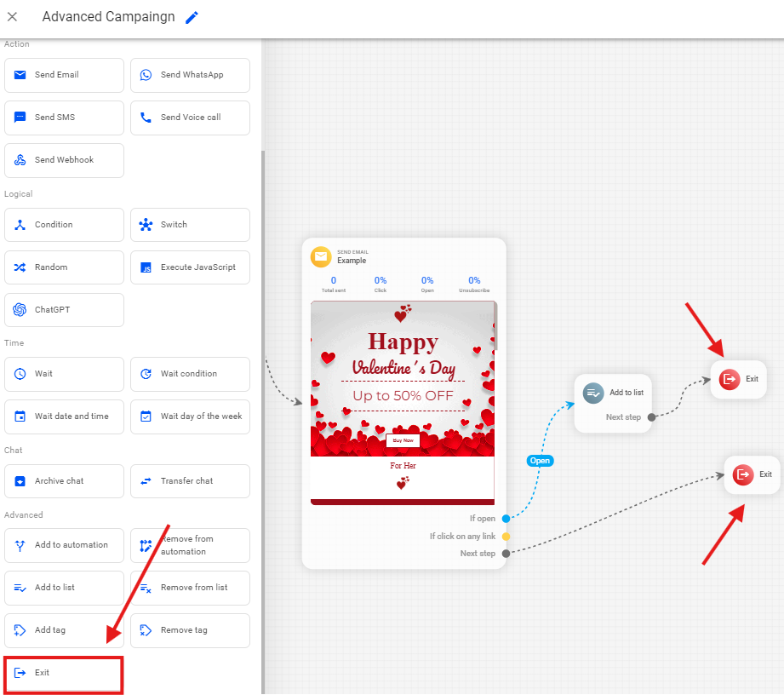
Task: Select the Send Email action block
Action: (x=64, y=75)
